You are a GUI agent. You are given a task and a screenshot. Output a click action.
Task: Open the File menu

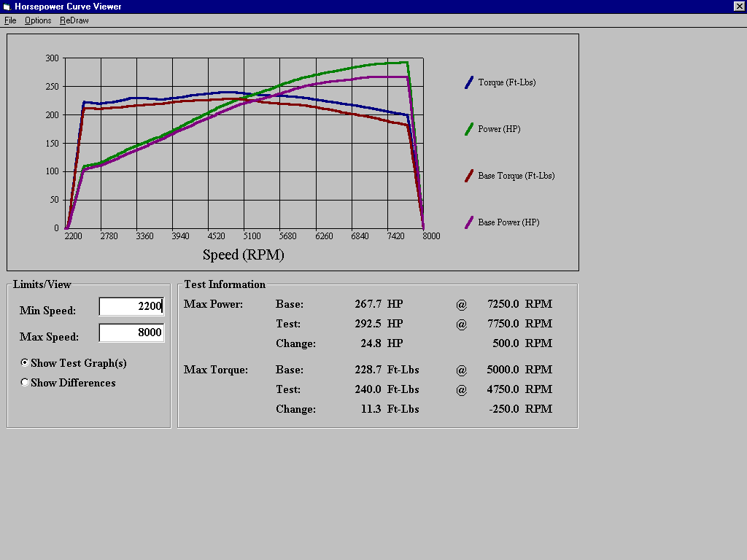coord(10,20)
